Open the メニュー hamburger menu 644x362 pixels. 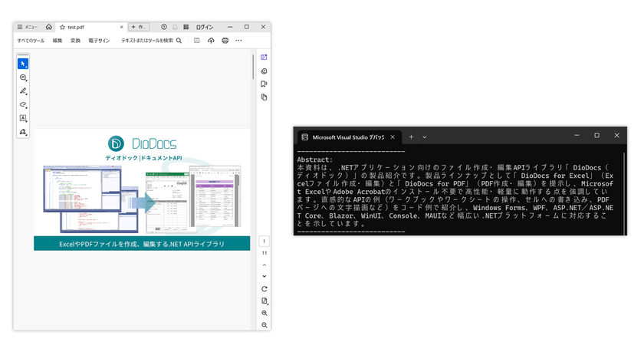pyautogui.click(x=28, y=27)
